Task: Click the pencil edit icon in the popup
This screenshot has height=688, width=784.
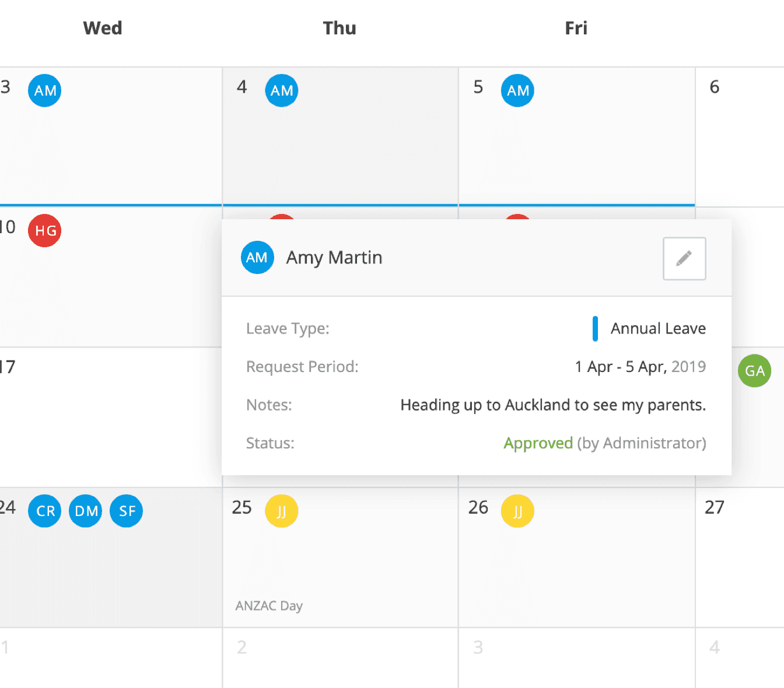Action: point(684,258)
